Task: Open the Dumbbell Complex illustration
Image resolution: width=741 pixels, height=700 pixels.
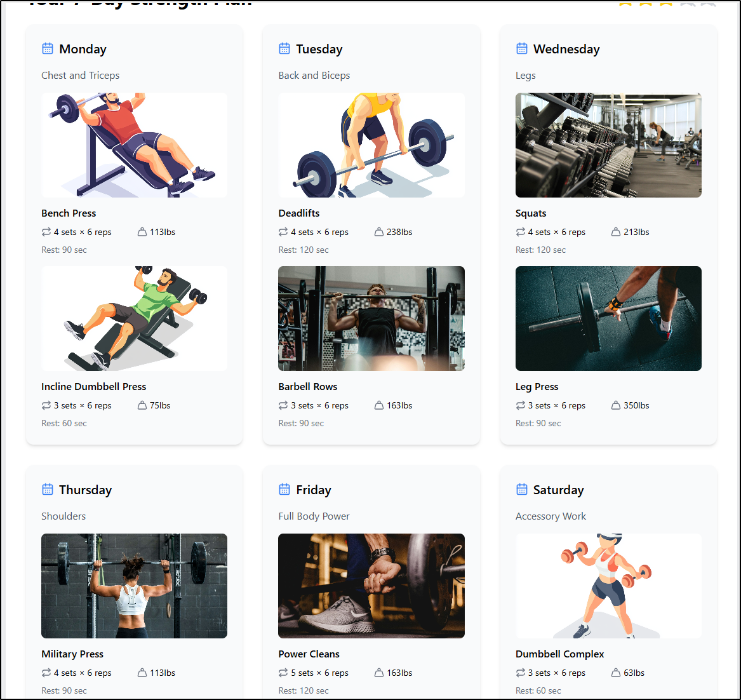Action: [x=608, y=586]
